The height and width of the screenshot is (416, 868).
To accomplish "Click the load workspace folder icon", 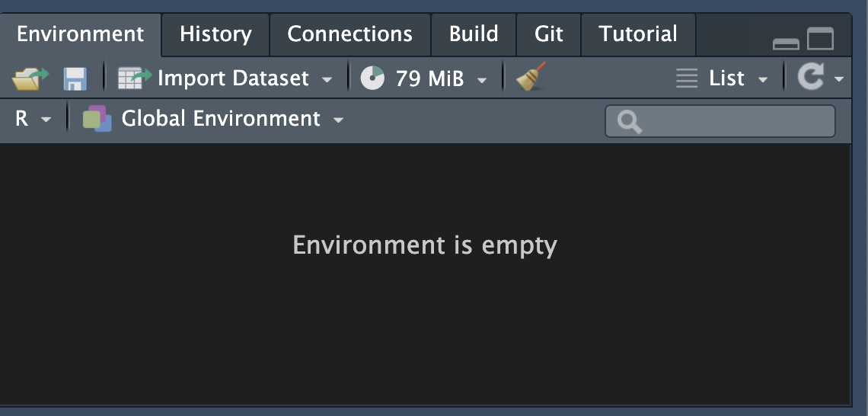I will point(30,78).
